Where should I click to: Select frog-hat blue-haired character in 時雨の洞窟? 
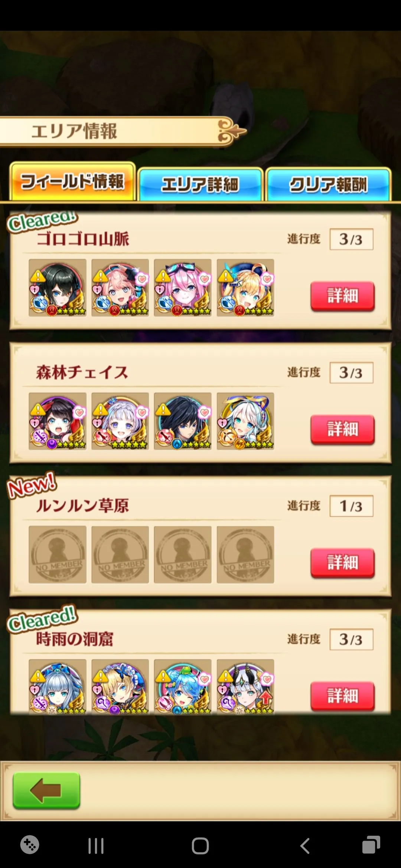(x=183, y=687)
